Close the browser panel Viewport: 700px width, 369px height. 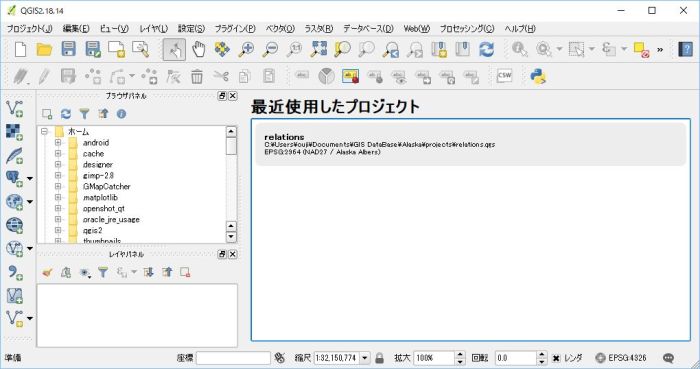233,96
